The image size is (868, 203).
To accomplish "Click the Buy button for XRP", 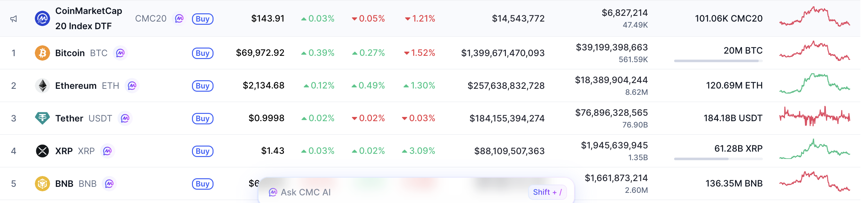I will click(202, 151).
